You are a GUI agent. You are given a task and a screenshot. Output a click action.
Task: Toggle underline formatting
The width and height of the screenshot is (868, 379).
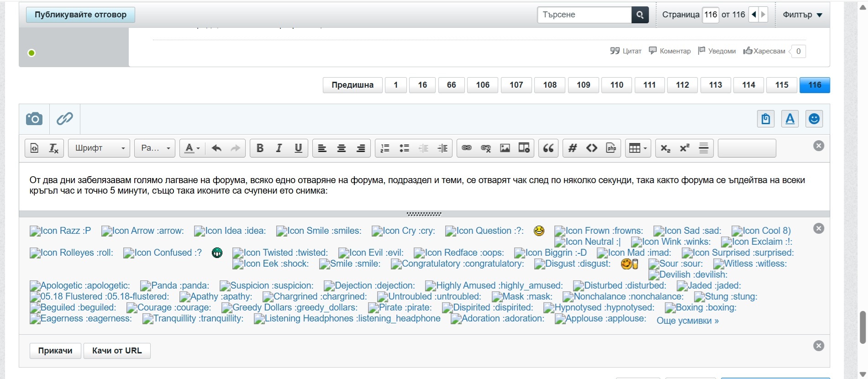click(298, 148)
